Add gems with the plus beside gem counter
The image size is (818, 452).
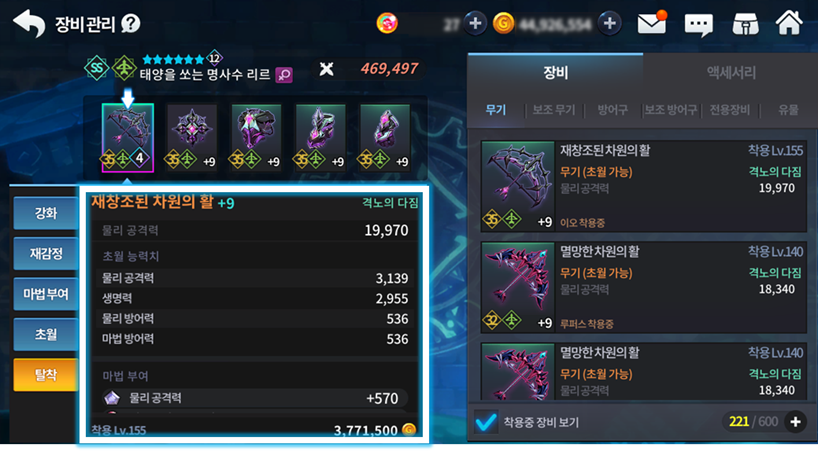[475, 23]
